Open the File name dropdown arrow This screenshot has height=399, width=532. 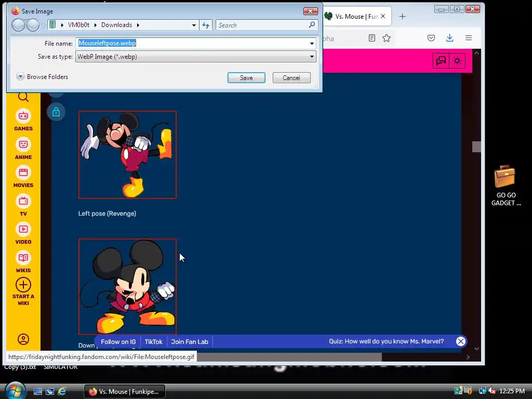[x=312, y=44]
